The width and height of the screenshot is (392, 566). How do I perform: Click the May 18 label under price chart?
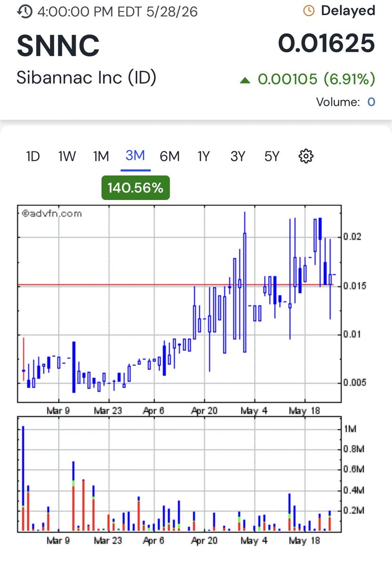(x=304, y=411)
